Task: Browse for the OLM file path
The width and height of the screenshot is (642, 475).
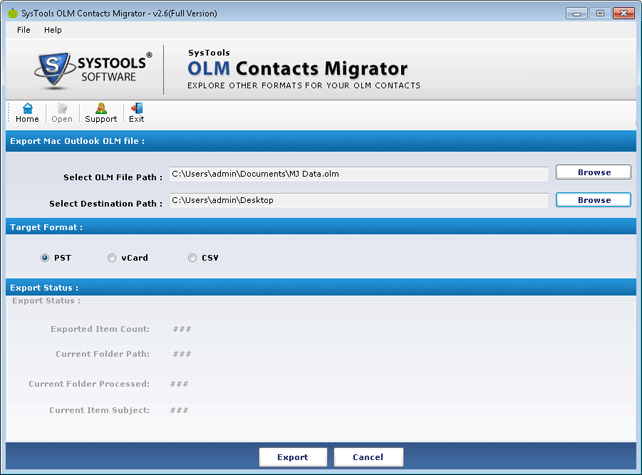Action: [x=593, y=172]
